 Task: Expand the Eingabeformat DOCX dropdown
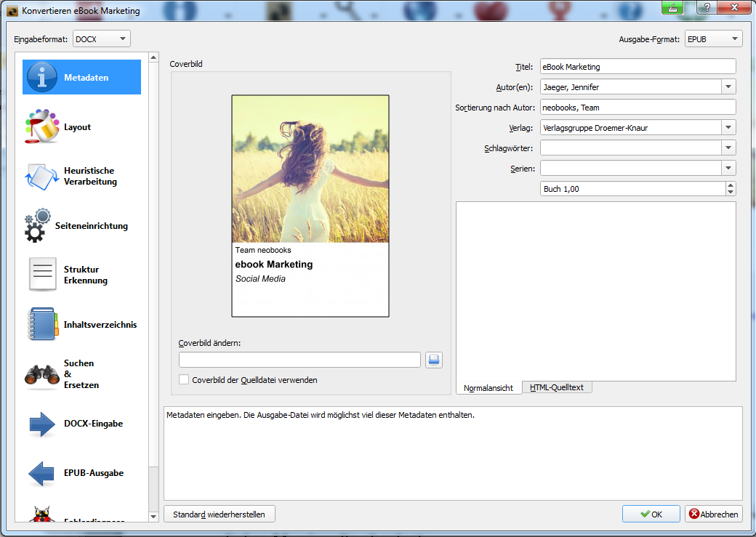tap(102, 39)
